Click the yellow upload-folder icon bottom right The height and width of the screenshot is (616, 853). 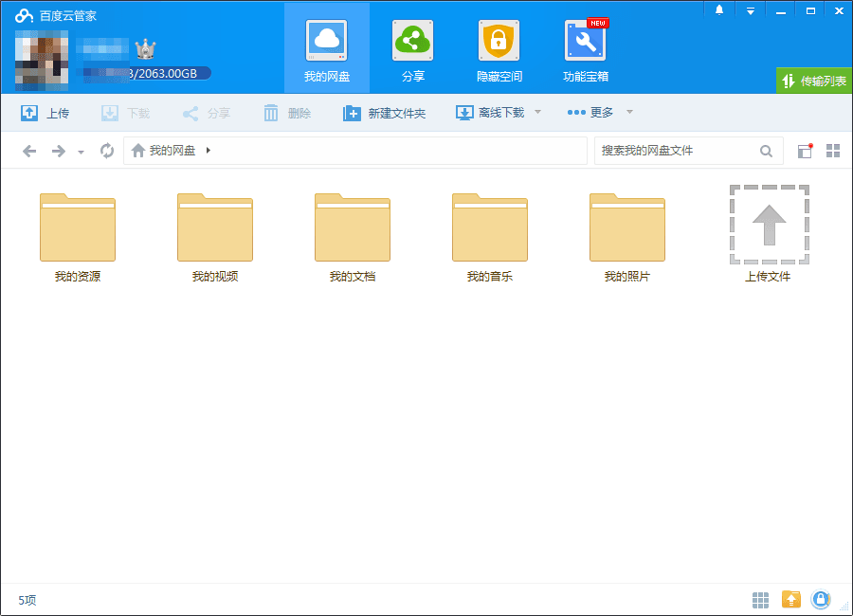pos(791,599)
